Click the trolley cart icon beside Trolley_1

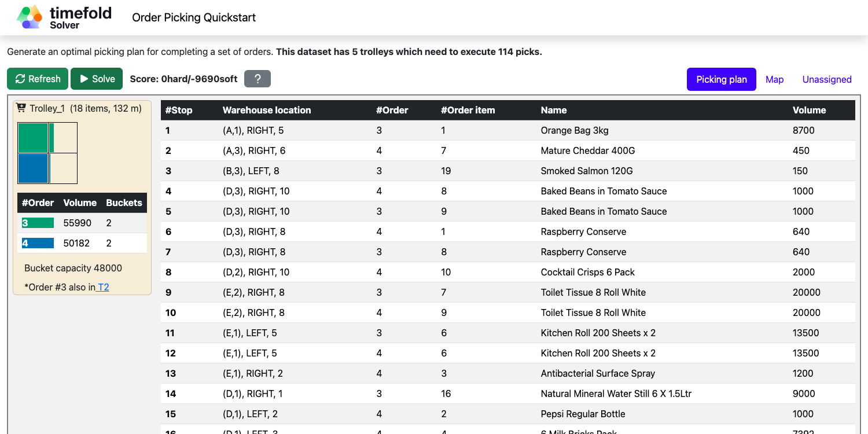click(x=21, y=108)
